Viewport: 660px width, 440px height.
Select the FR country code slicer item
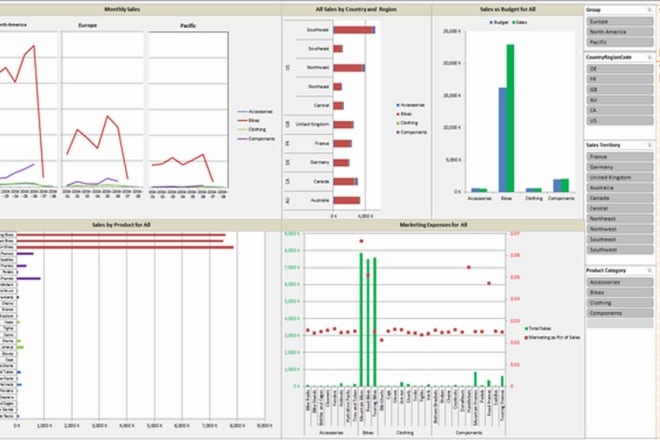coord(620,79)
